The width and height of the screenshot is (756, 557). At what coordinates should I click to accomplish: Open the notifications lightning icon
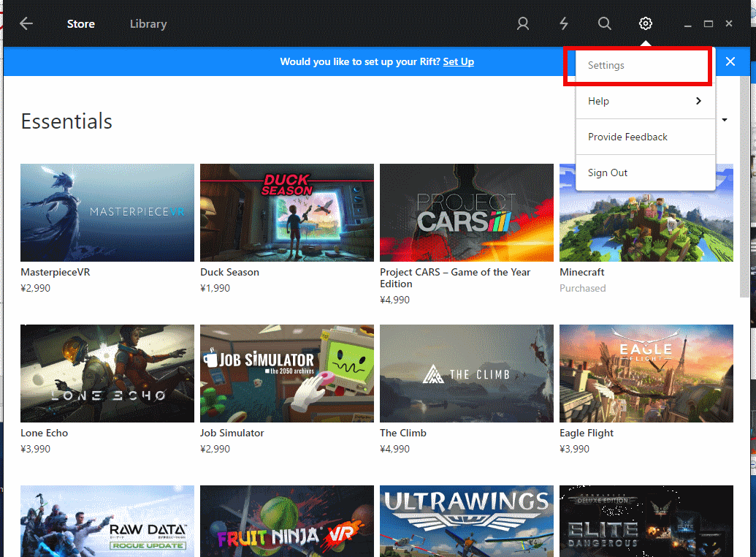[564, 23]
